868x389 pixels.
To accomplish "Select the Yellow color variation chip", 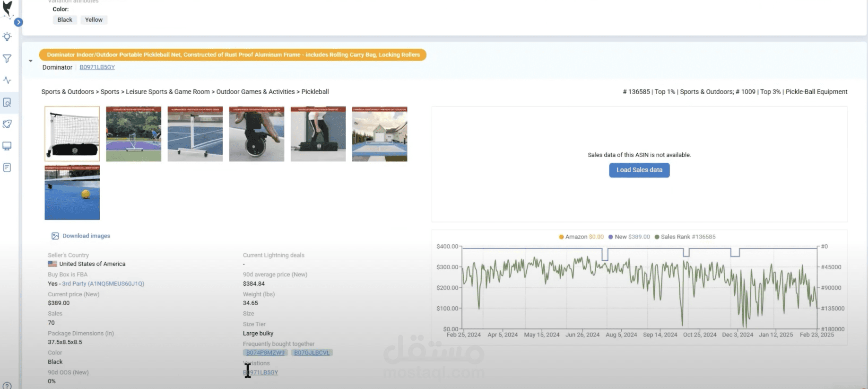I will (94, 20).
